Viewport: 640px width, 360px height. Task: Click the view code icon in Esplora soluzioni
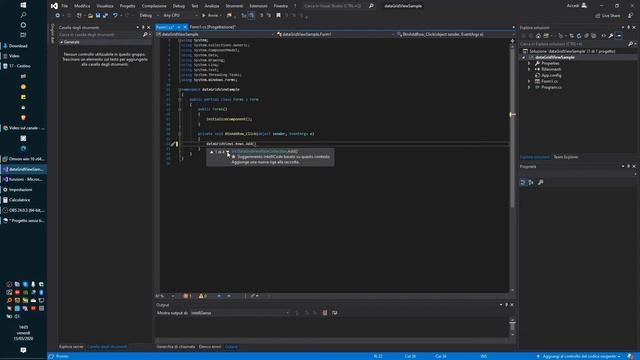click(x=604, y=36)
